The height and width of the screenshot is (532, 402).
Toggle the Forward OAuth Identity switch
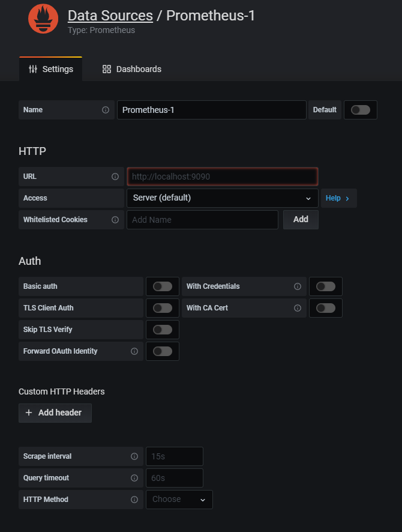click(163, 351)
